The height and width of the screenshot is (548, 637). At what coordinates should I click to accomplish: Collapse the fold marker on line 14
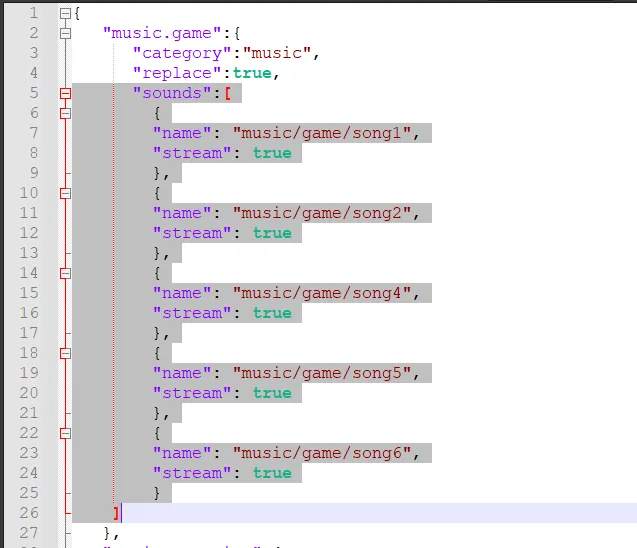(66, 273)
